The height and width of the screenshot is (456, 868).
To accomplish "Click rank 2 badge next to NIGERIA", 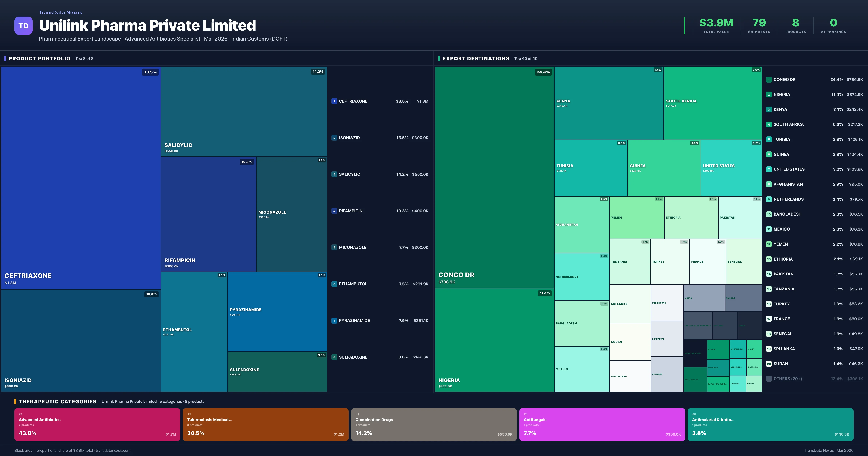I will tap(769, 94).
